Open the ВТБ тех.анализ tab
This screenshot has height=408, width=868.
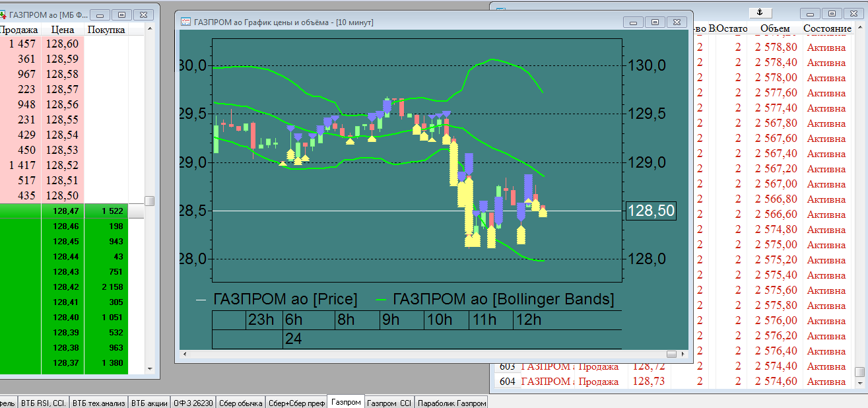98,403
